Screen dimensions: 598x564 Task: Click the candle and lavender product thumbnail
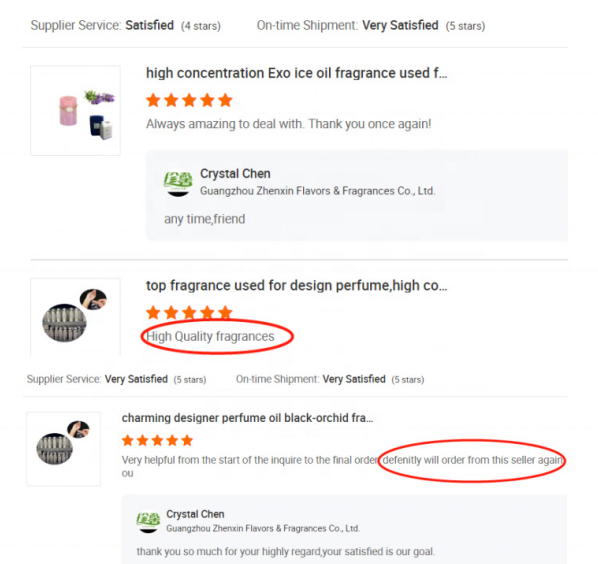pos(76,111)
